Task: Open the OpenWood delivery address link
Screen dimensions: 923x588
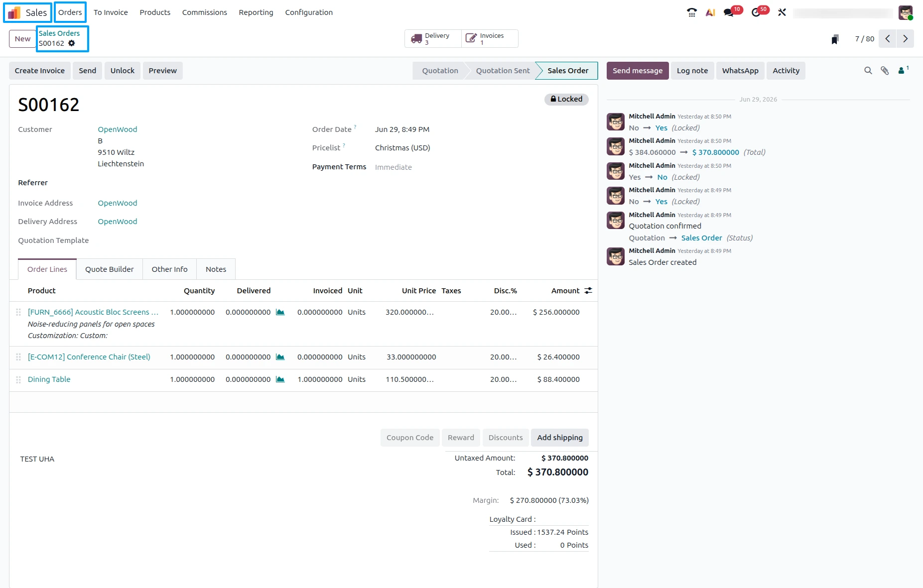Action: tap(118, 222)
